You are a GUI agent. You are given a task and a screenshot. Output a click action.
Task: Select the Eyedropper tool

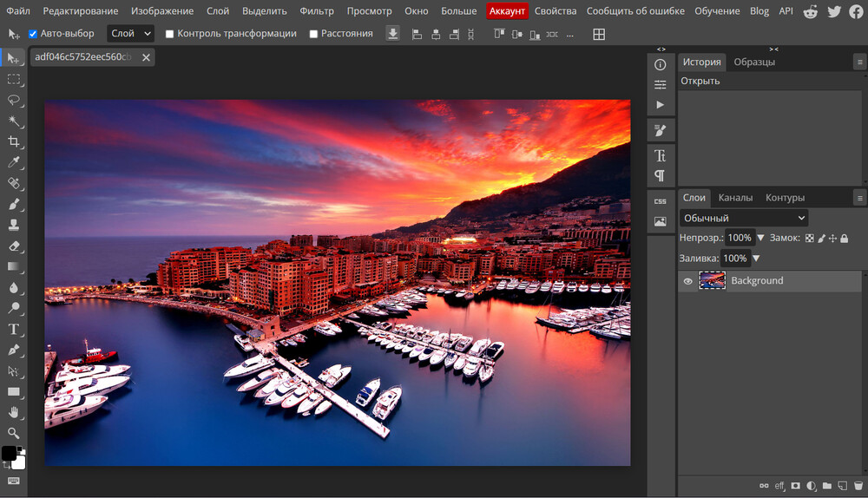pyautogui.click(x=14, y=162)
